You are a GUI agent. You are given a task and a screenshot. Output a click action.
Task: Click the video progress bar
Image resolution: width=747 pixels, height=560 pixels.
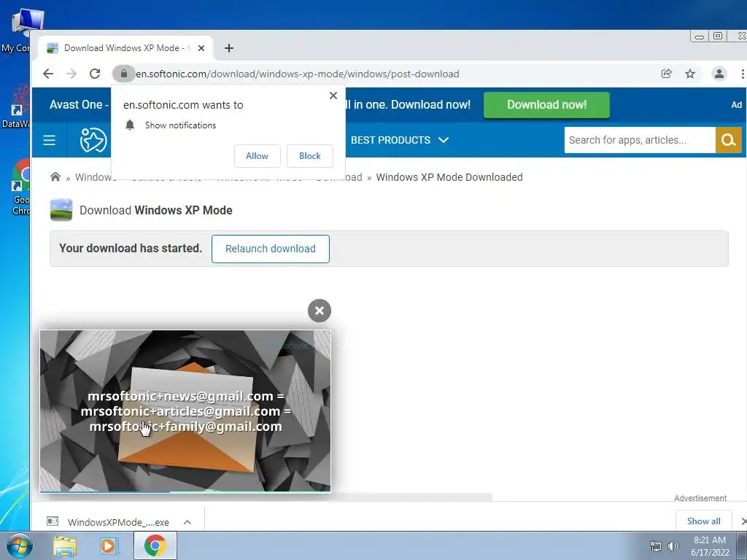[185, 491]
